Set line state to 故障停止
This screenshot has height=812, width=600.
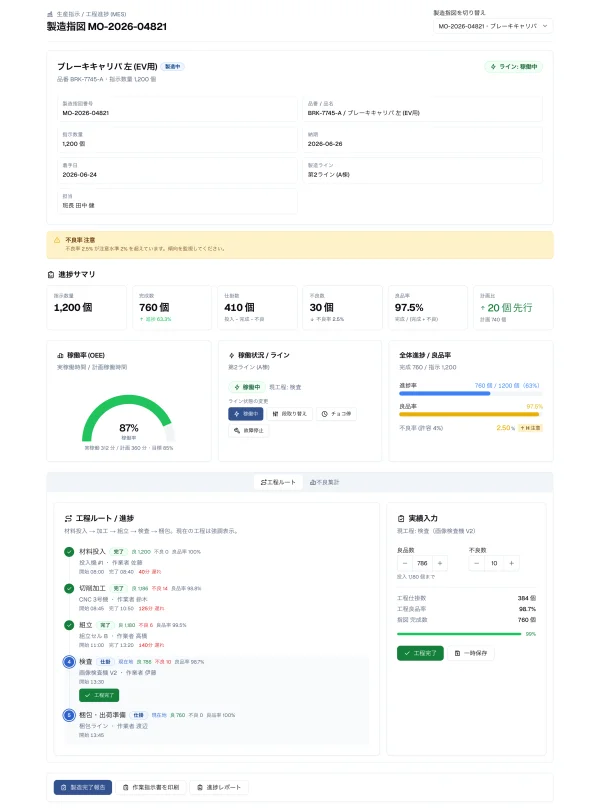click(x=248, y=430)
